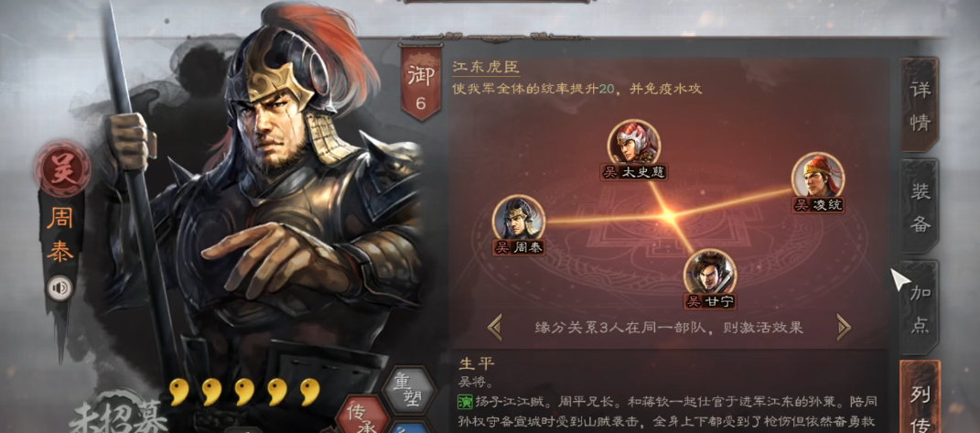The image size is (980, 433).
Task: Go to previous bond with left arrow
Action: point(495,327)
